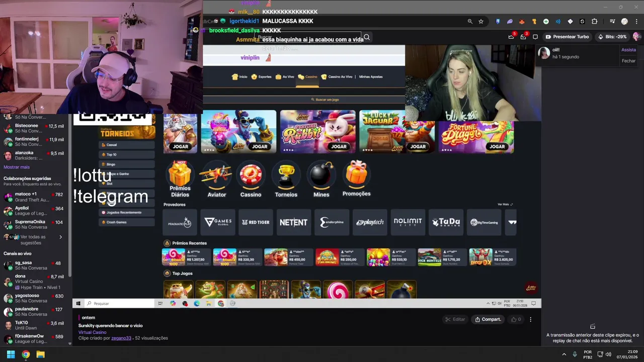Select the Pragmatic Play provider logo
Screen dimensions: 644x362
coord(180,222)
